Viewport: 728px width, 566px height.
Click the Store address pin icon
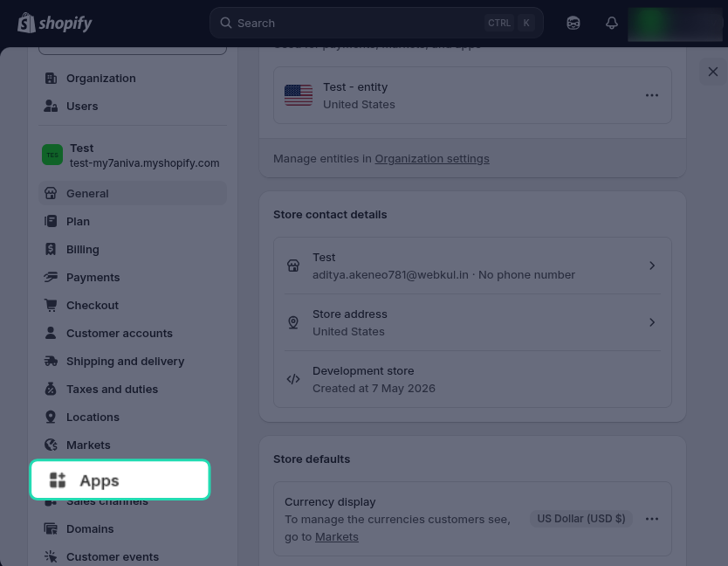click(x=293, y=322)
